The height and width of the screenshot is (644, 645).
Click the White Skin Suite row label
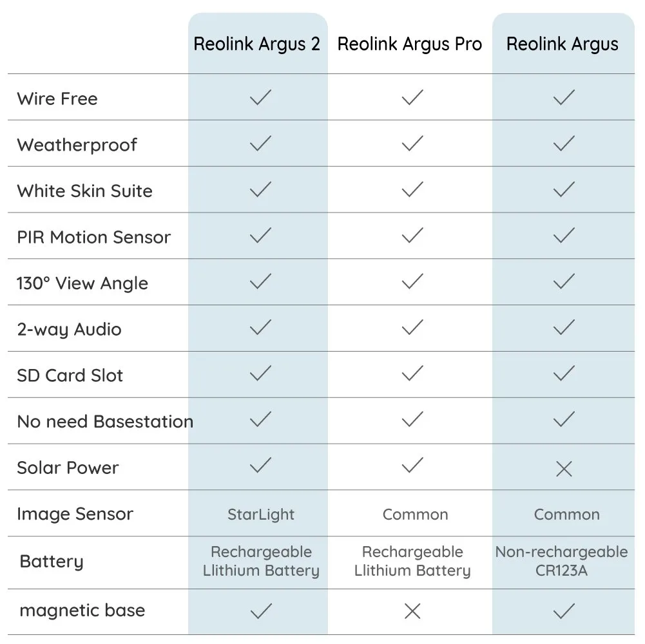85,191
